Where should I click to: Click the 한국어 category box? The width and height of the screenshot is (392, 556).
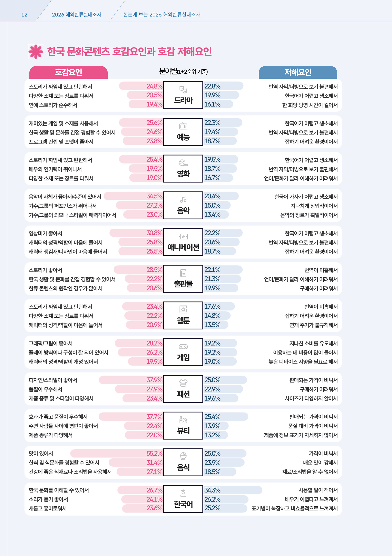(x=183, y=499)
